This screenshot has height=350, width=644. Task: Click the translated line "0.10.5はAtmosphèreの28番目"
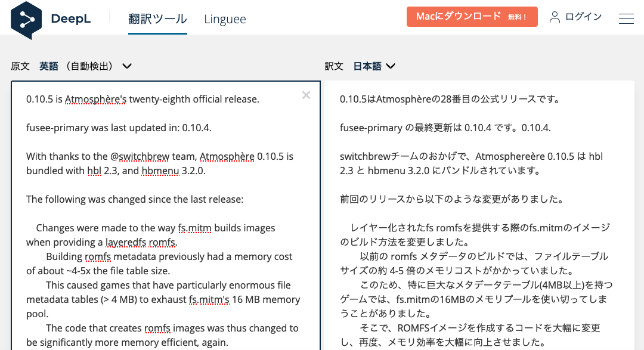coord(450,99)
